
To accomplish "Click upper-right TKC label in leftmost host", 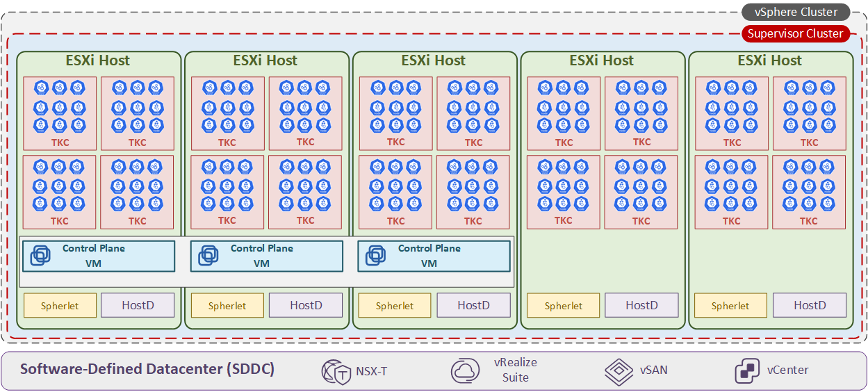I will 138,142.
